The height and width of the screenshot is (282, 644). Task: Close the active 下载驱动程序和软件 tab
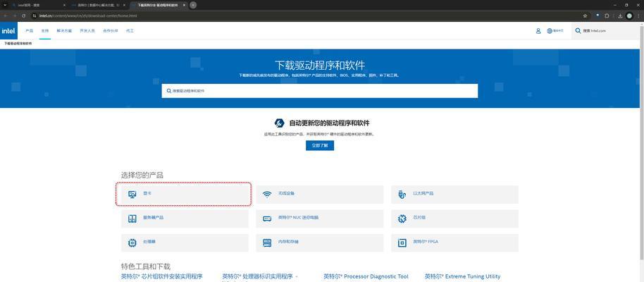[184, 5]
